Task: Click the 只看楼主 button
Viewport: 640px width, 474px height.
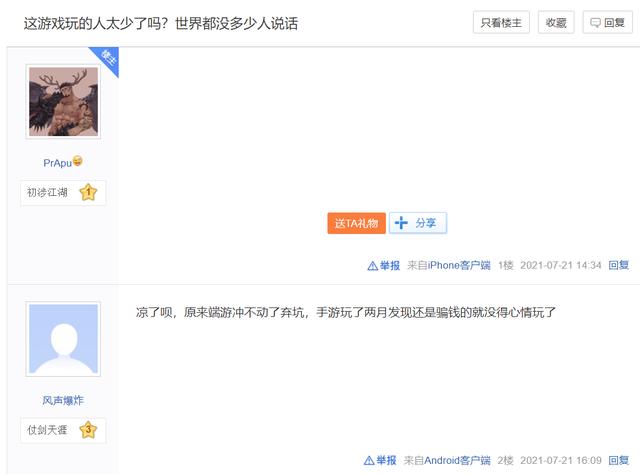Action: 501,22
